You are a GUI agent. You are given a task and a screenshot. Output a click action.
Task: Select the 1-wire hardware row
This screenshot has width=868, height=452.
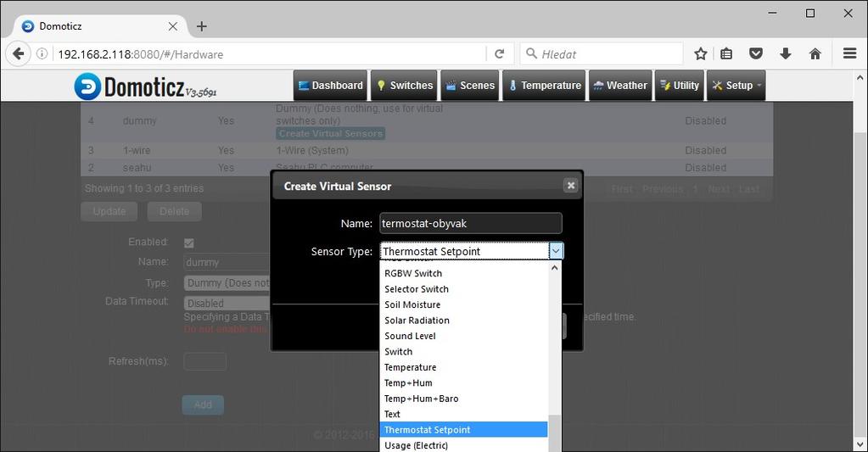[x=427, y=150]
